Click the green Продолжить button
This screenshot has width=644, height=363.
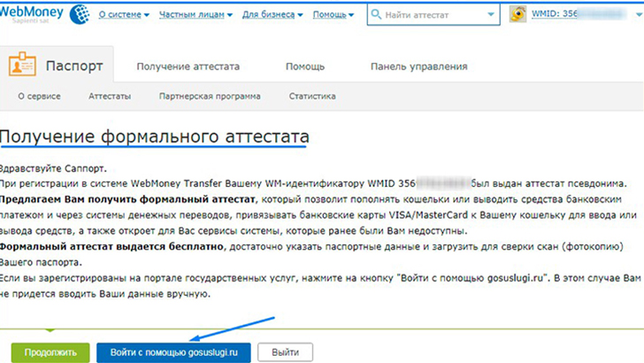click(x=50, y=352)
